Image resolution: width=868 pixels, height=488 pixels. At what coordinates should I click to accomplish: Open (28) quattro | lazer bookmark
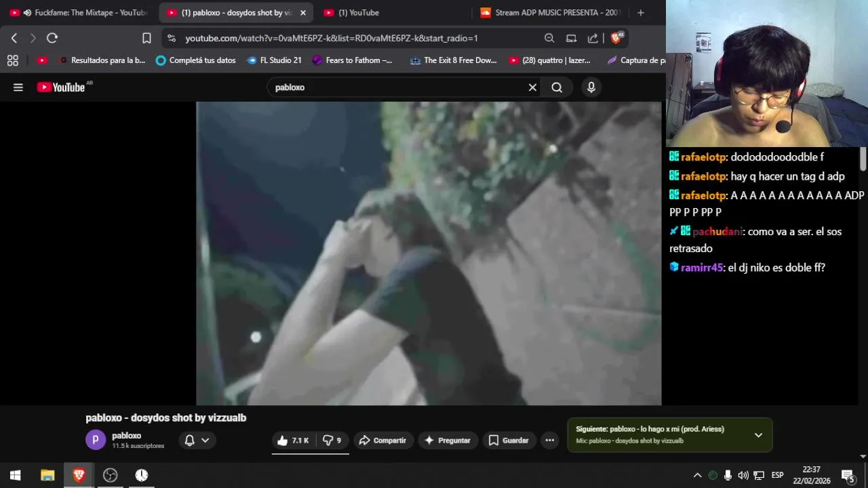point(550,60)
